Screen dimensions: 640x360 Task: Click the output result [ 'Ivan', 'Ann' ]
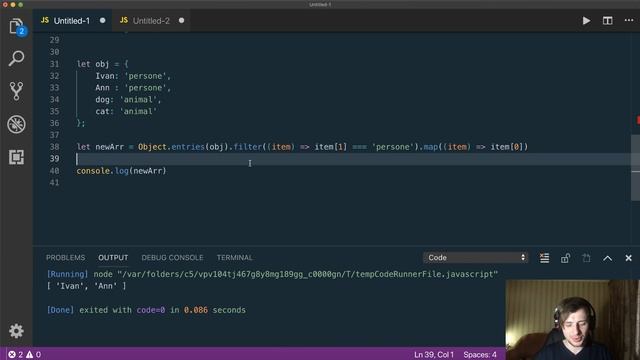86,286
